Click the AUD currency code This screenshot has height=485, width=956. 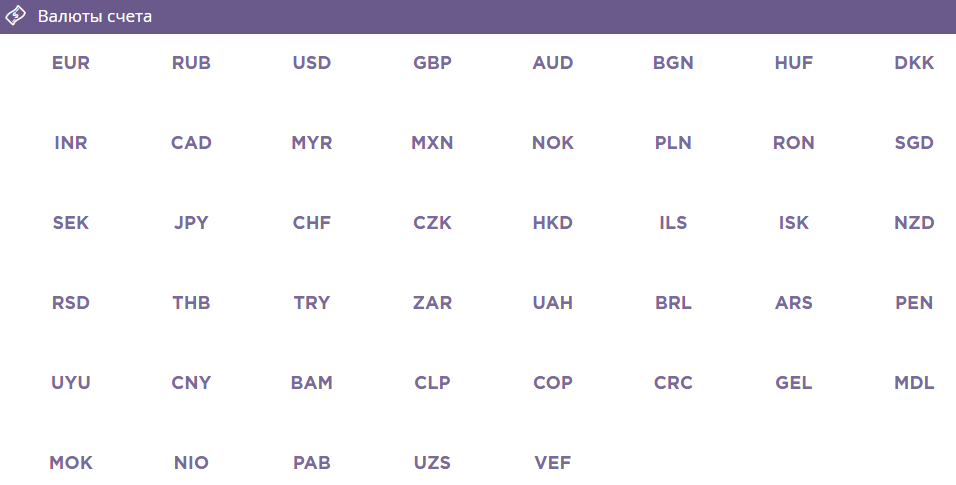[x=553, y=63]
